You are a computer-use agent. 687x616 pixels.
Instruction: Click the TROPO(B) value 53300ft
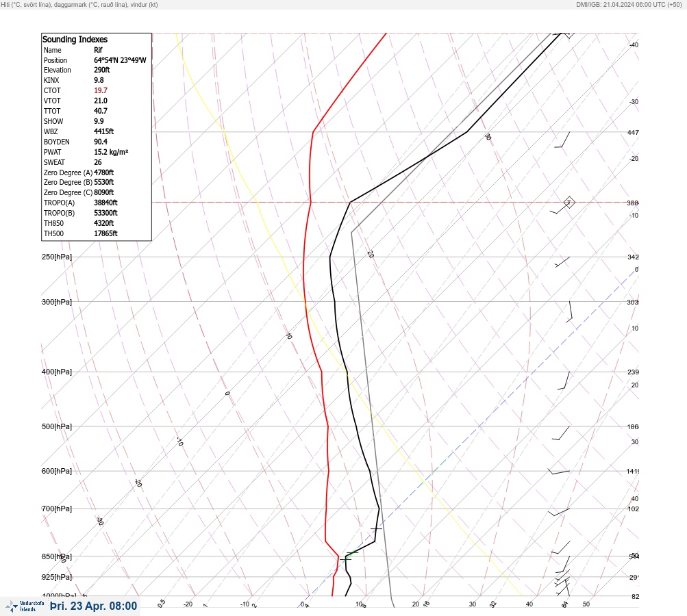pyautogui.click(x=105, y=213)
